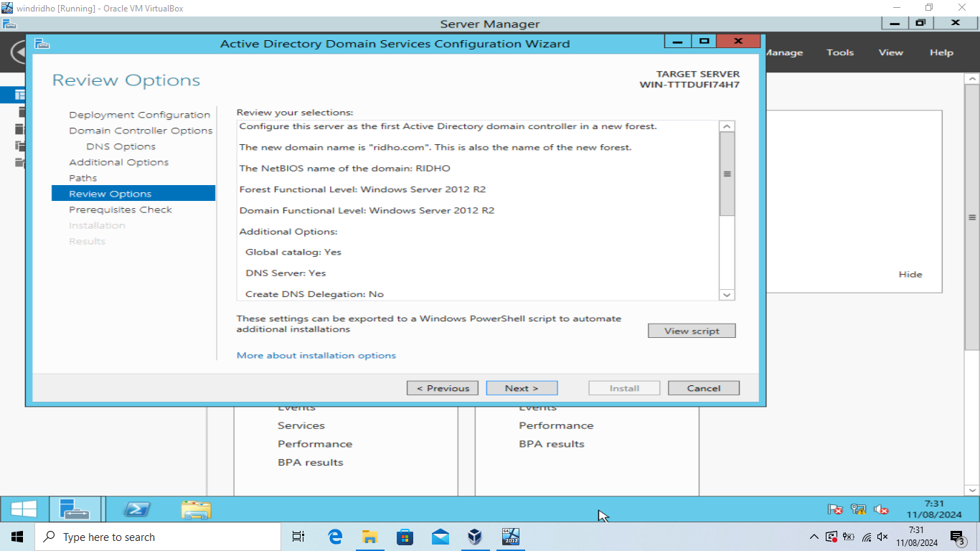
Task: Click the guest Action Center flag icon
Action: point(835,509)
